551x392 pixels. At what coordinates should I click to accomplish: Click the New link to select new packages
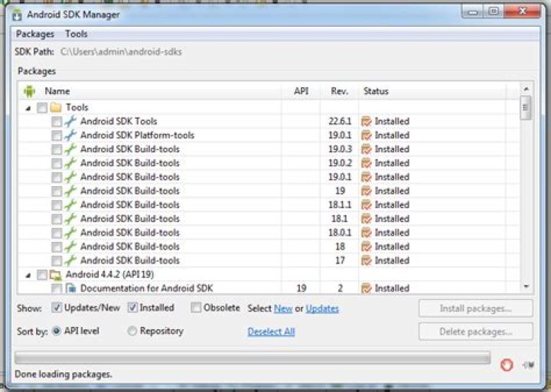(283, 309)
